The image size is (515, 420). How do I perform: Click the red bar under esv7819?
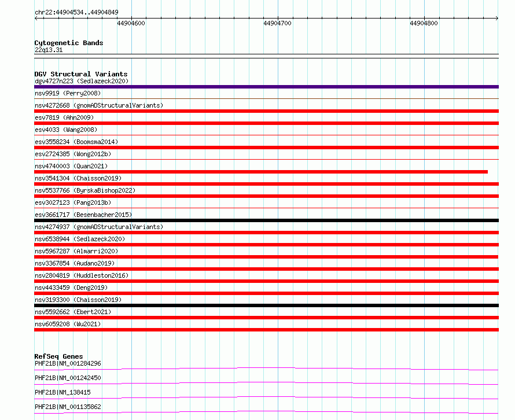[266, 123]
